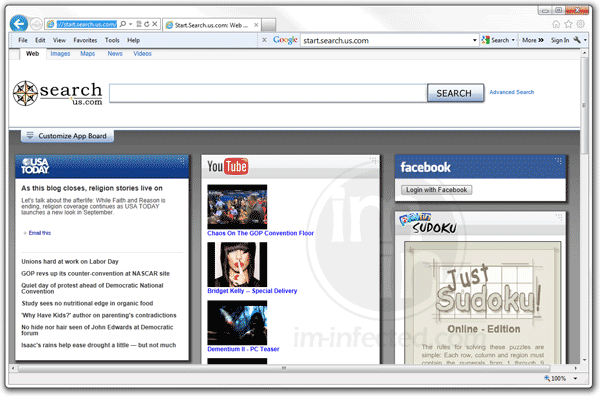Click the browser Back arrow button
600x396 pixels.
[x=18, y=24]
